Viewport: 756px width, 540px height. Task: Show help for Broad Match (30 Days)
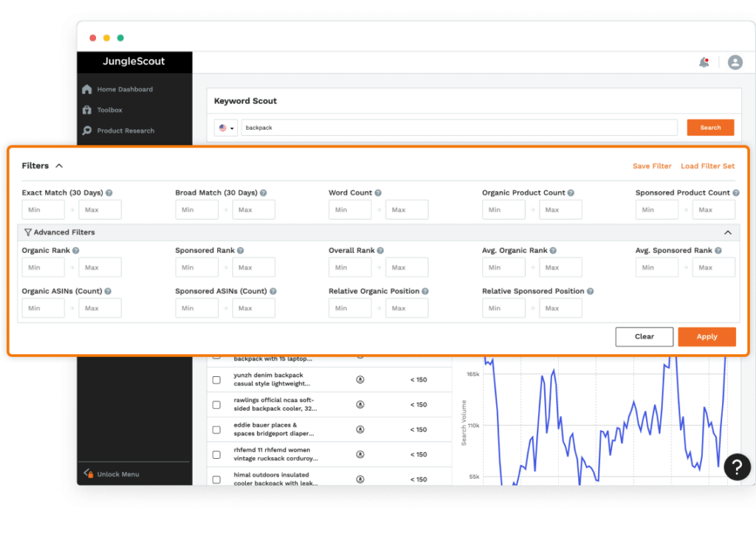(x=264, y=193)
